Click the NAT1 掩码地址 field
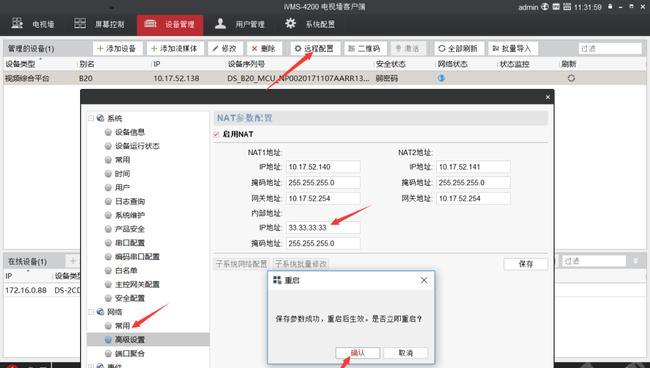 pos(323,183)
